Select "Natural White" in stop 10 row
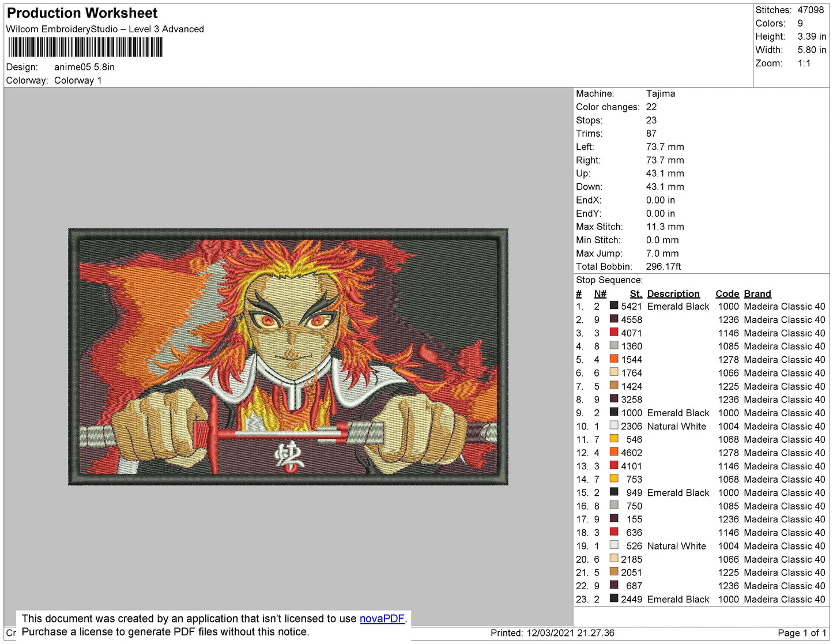 click(x=676, y=426)
